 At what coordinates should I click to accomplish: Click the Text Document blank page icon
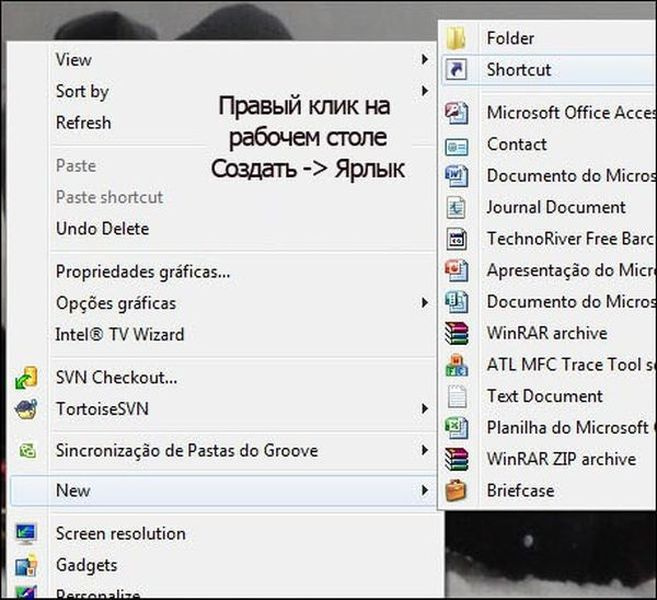456,396
